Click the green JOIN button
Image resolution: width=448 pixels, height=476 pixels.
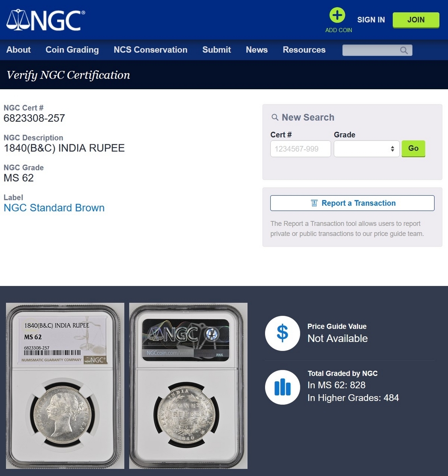click(416, 20)
